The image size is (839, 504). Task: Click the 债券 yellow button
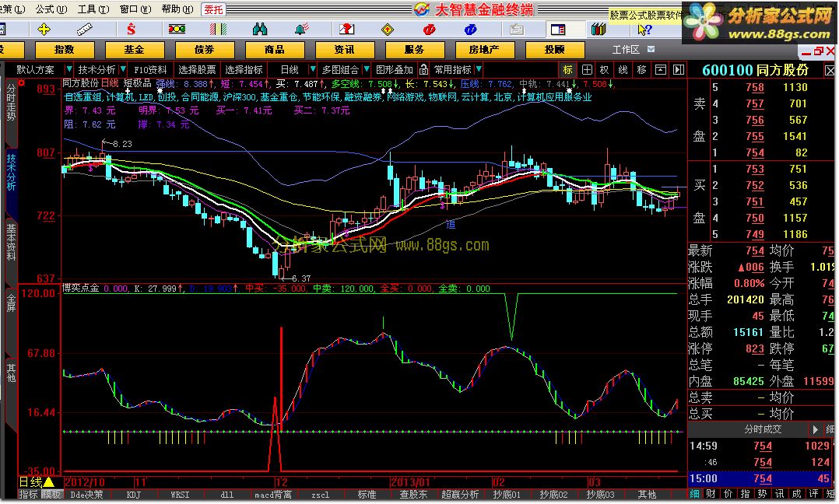pyautogui.click(x=205, y=50)
